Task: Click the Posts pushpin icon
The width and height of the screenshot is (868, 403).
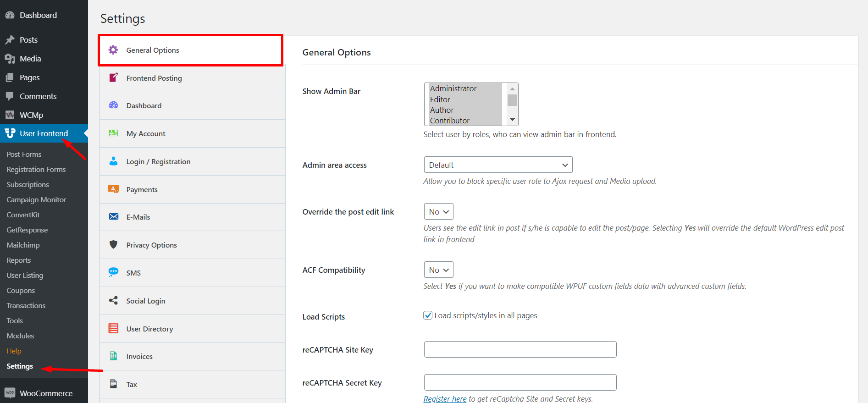Action: [x=10, y=40]
